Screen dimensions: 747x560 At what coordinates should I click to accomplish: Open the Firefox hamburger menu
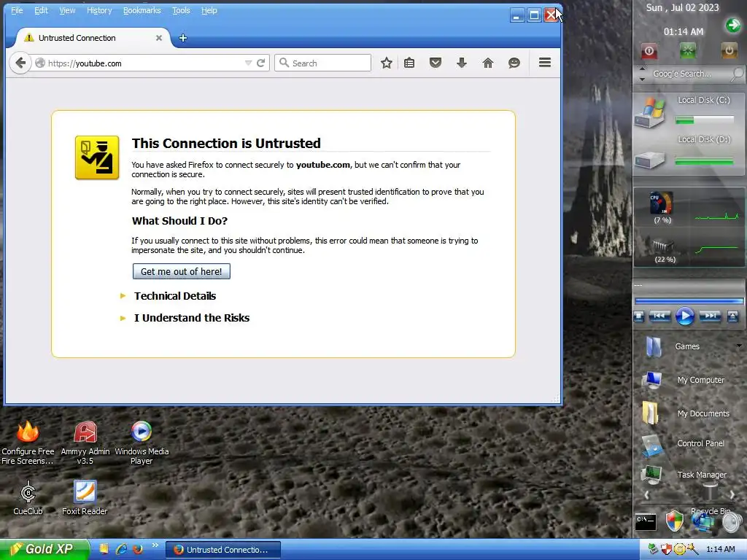tap(545, 63)
